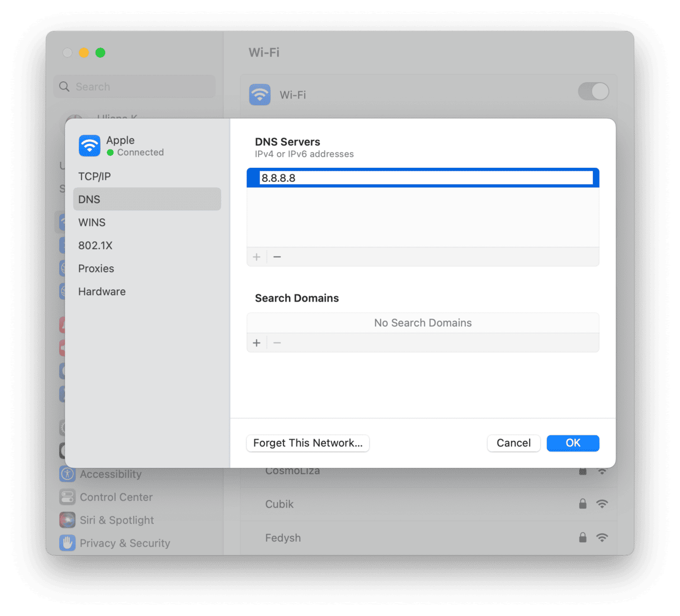Click the No Search Domains placeholder text
Image resolution: width=680 pixels, height=616 pixels.
pyautogui.click(x=423, y=323)
